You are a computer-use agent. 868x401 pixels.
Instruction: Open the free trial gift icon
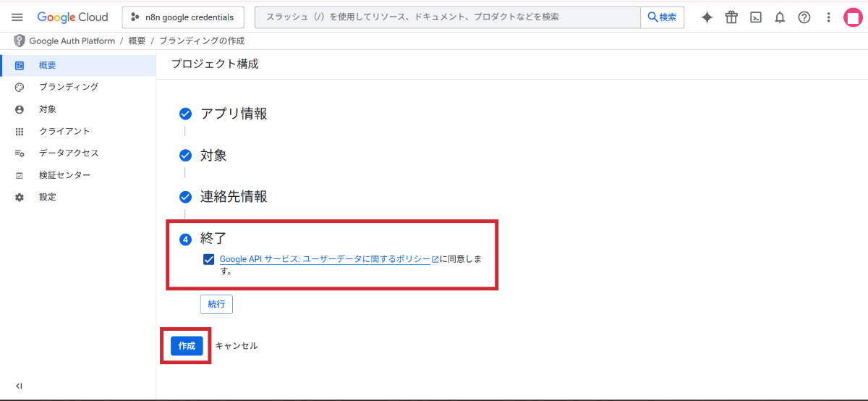tap(731, 17)
